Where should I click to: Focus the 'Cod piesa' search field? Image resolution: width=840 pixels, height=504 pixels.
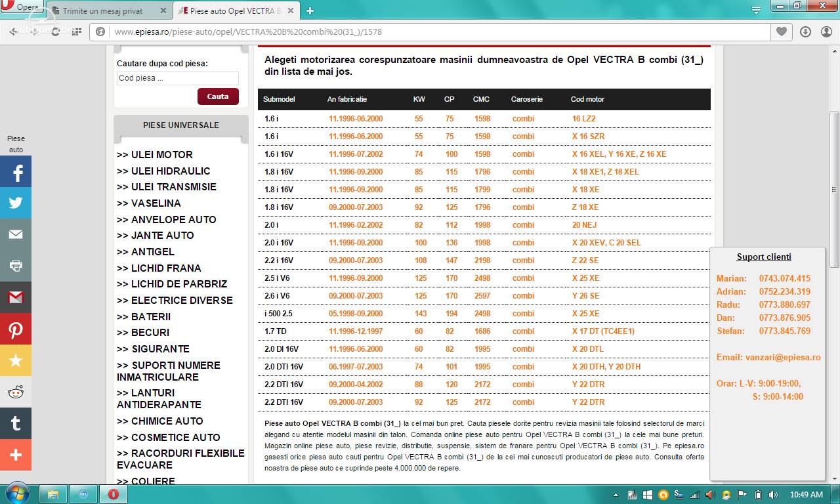pos(177,78)
